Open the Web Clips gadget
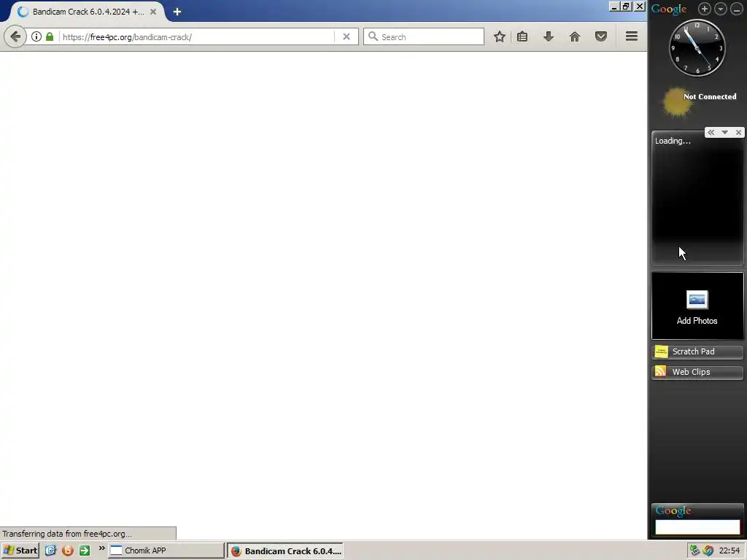This screenshot has width=747, height=560. [x=697, y=373]
